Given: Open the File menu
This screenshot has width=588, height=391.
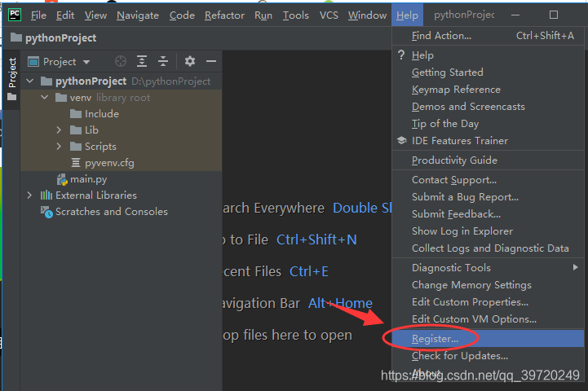Looking at the screenshot, I should pos(38,15).
